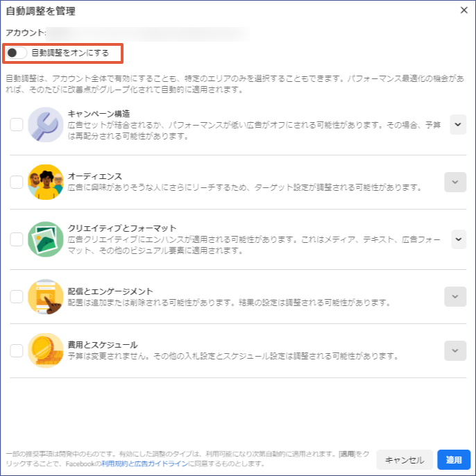Screen dimensions: 476x476
Task: Expand the キャンペーン構造 section details
Action: click(x=458, y=124)
